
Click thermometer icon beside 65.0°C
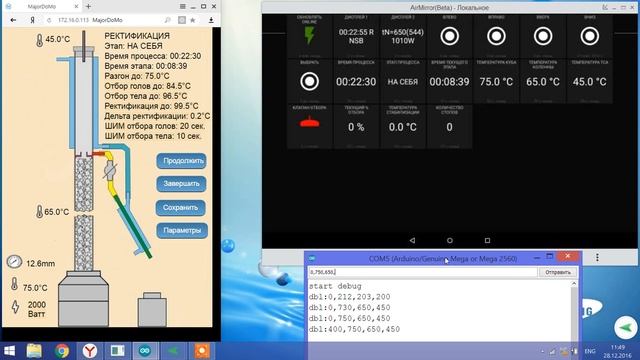click(x=40, y=211)
